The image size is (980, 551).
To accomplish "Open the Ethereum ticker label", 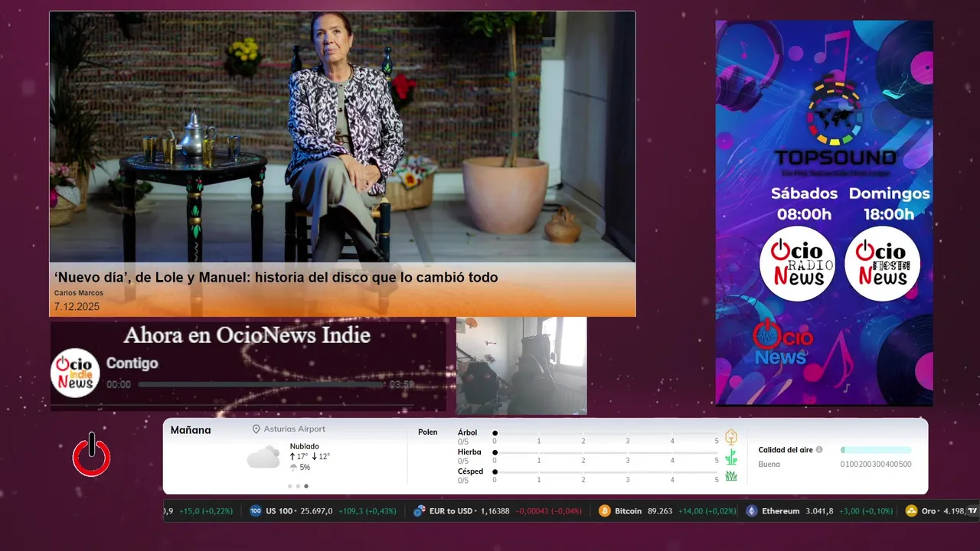I will 780,511.
